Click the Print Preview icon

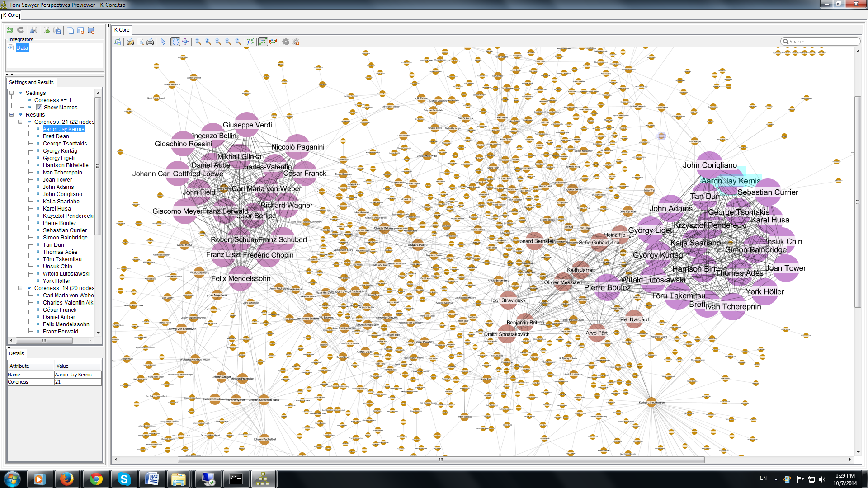141,42
